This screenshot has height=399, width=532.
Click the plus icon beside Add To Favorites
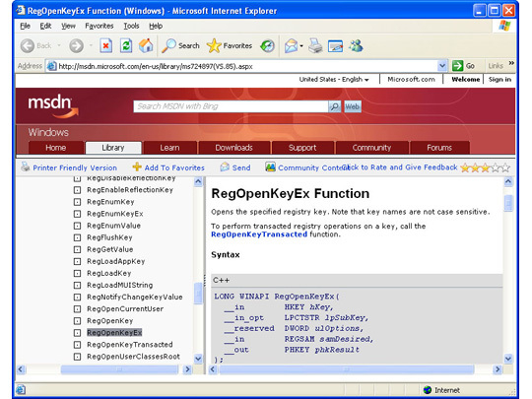[x=137, y=166]
